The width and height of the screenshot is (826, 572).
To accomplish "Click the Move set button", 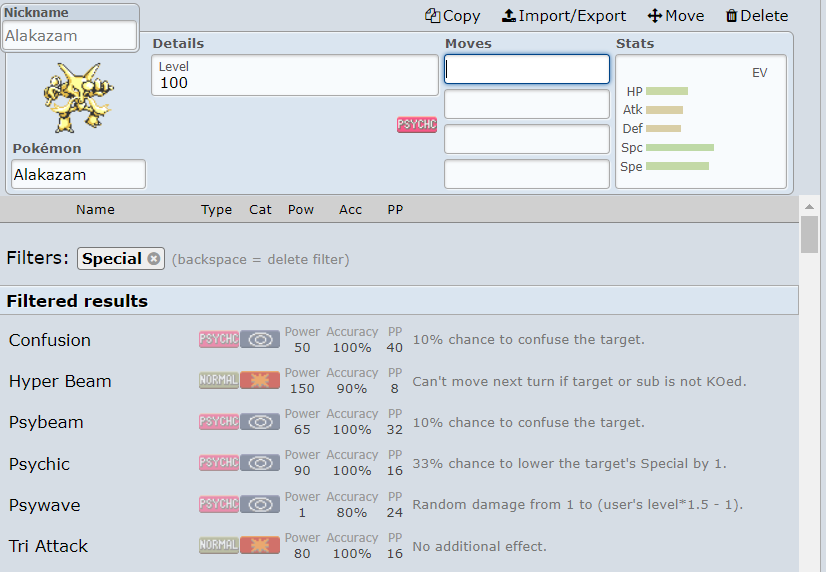I will [676, 16].
